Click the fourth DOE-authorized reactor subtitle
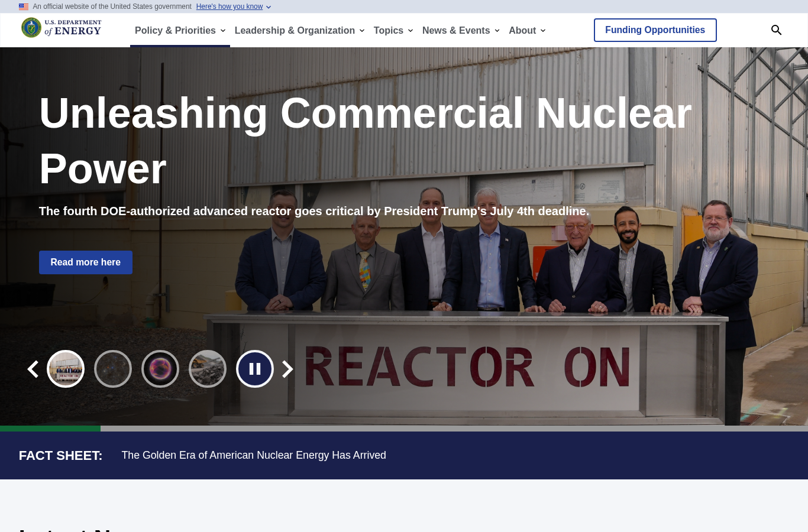The height and width of the screenshot is (532, 808). [314, 211]
